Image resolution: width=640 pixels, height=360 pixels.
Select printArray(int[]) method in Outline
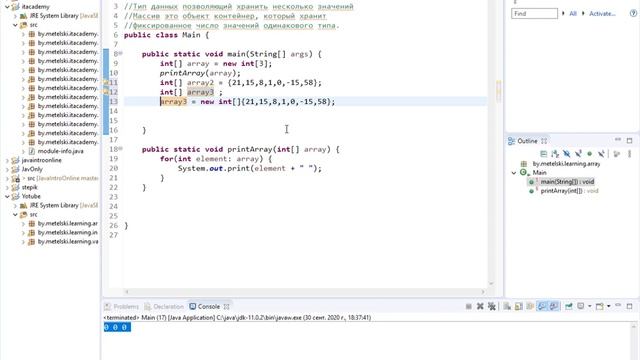pyautogui.click(x=569, y=191)
